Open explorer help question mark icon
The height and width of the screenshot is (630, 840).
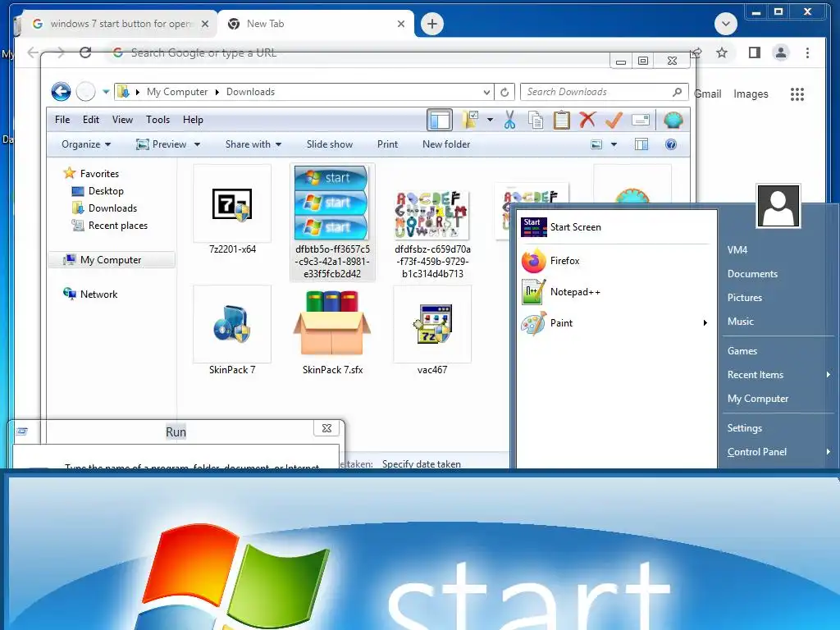671,144
